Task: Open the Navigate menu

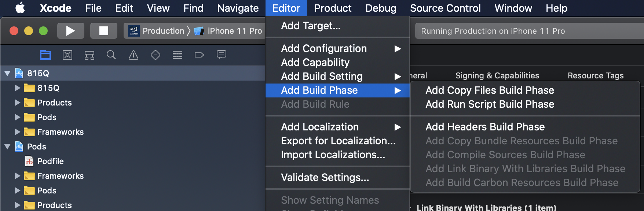Action: (x=238, y=8)
